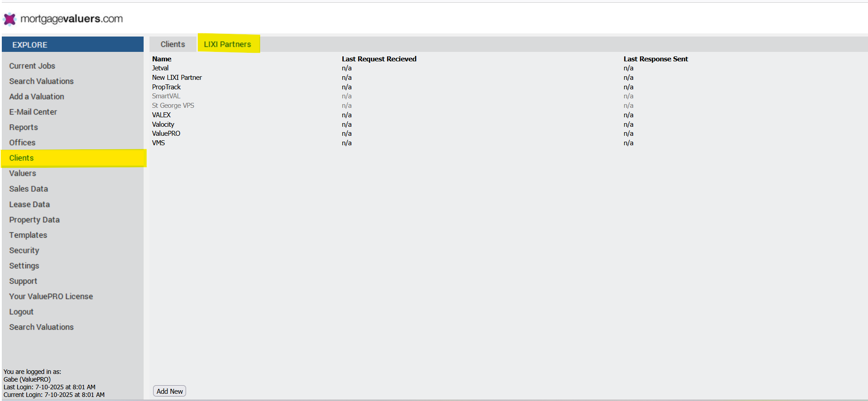Image resolution: width=868 pixels, height=401 pixels.
Task: Click the mortgagevaluers.com logo icon
Action: tap(10, 19)
